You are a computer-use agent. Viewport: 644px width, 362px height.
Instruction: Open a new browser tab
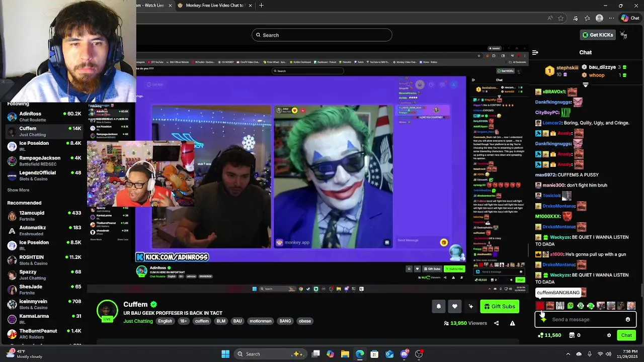(261, 5)
